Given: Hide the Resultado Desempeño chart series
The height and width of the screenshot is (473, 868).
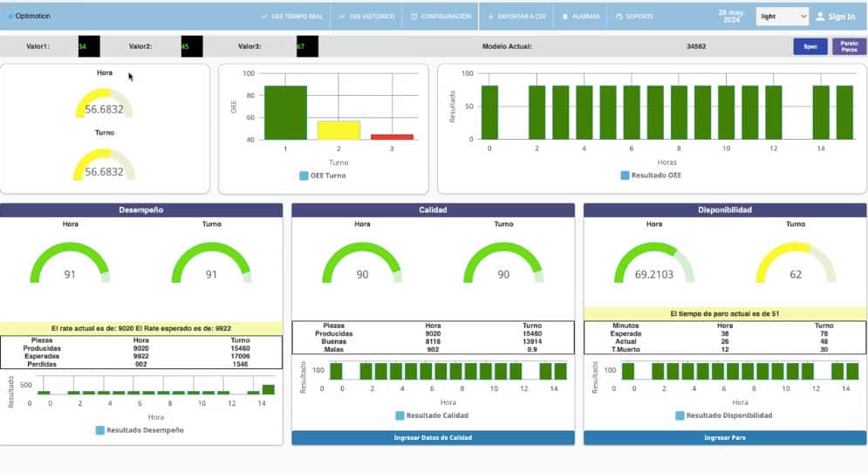Looking at the screenshot, I should [100, 430].
